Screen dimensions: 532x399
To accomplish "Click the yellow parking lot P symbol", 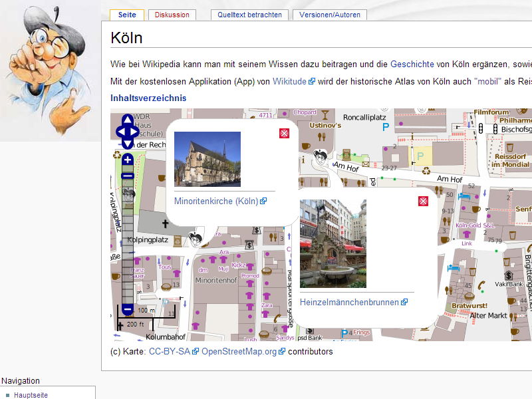I will [420, 156].
